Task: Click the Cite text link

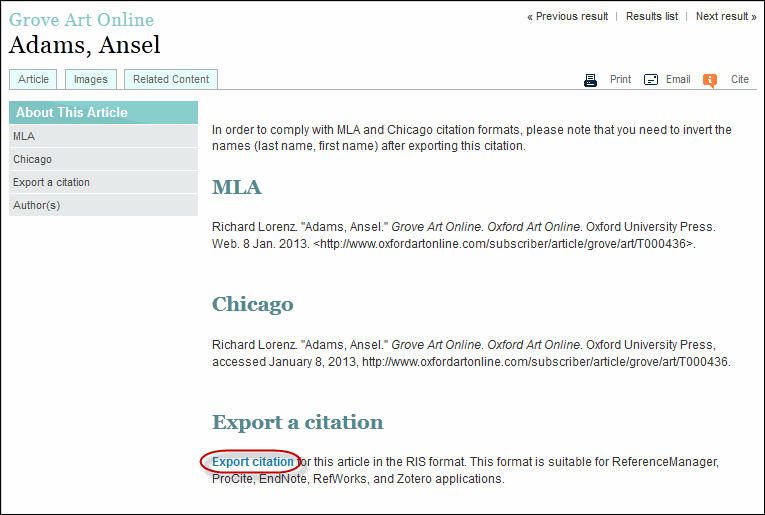Action: pyautogui.click(x=740, y=79)
